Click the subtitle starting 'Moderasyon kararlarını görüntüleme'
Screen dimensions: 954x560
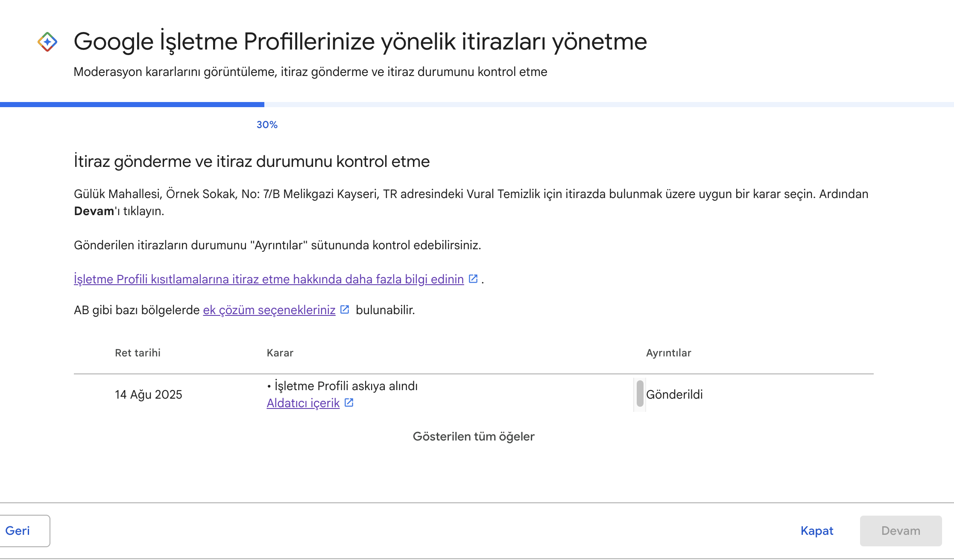click(310, 72)
